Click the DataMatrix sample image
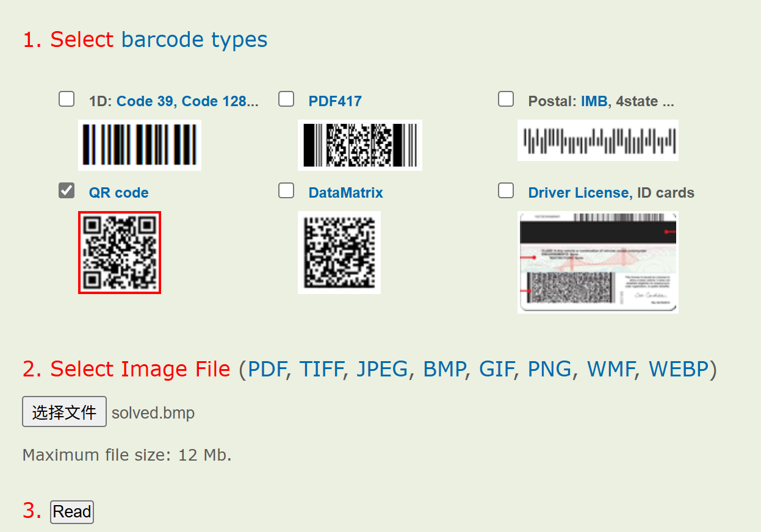The height and width of the screenshot is (532, 761). coord(339,253)
